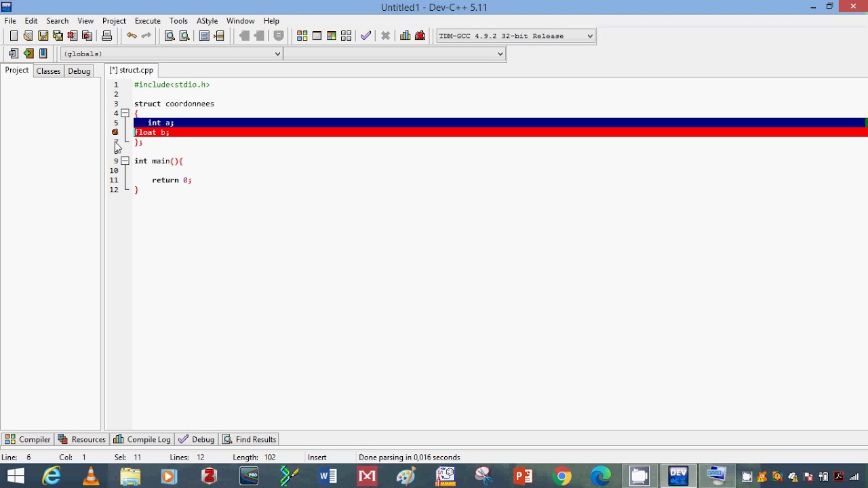Start debugging with the checkmark icon

366,36
